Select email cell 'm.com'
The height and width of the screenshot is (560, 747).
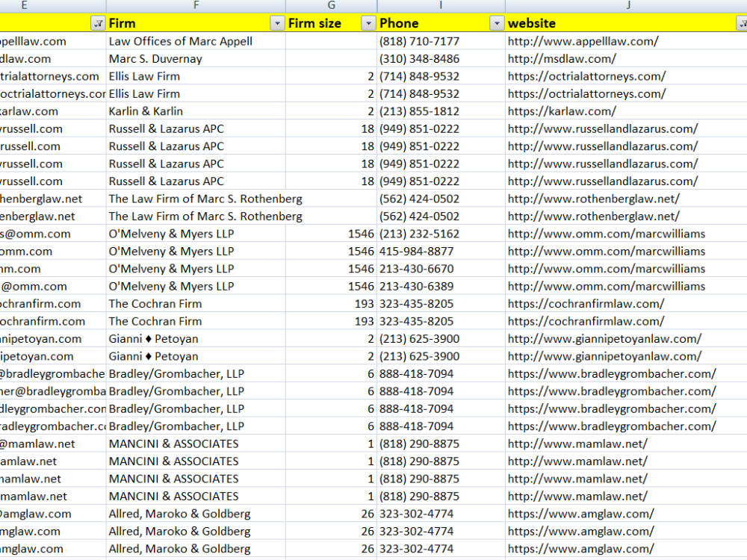[x=53, y=269]
